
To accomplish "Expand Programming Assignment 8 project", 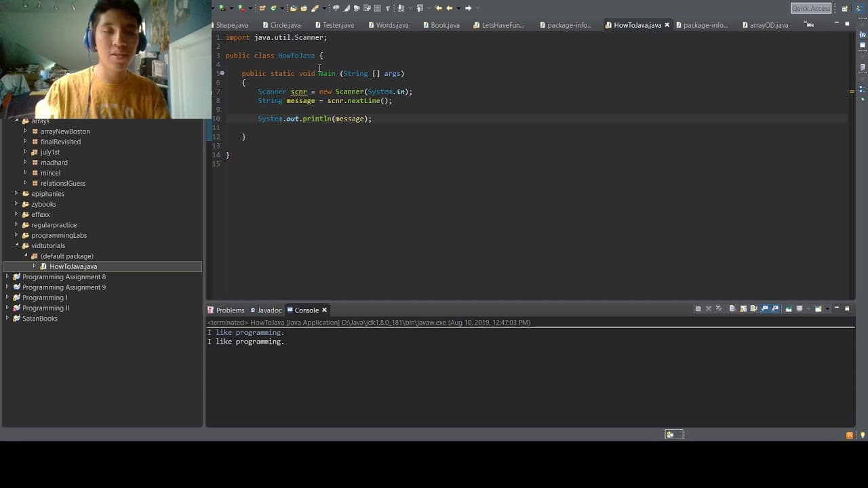I will tap(7, 277).
